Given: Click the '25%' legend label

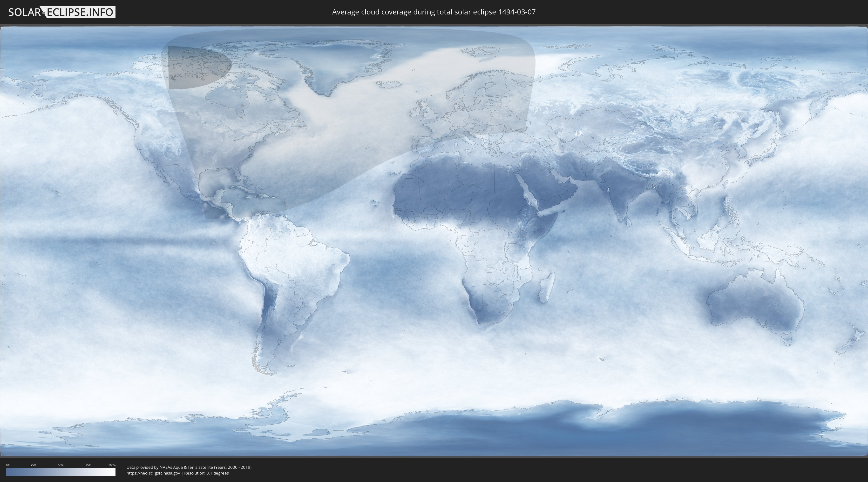Looking at the screenshot, I should pos(33,465).
